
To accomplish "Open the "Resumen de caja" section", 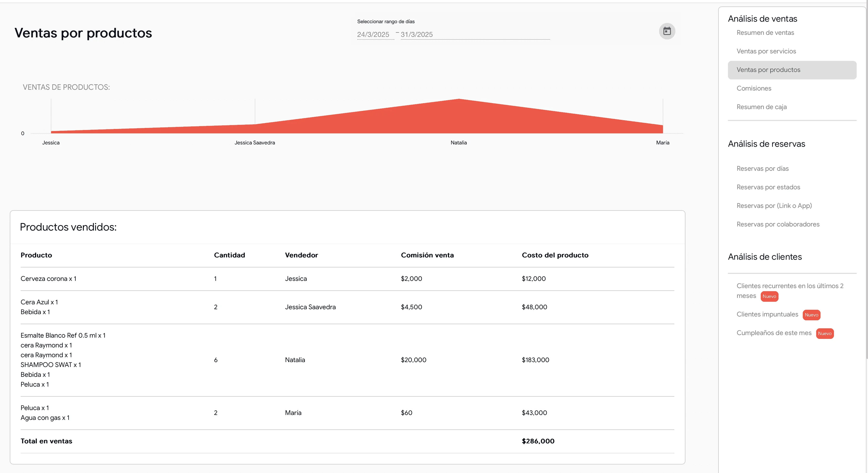I will tap(761, 107).
